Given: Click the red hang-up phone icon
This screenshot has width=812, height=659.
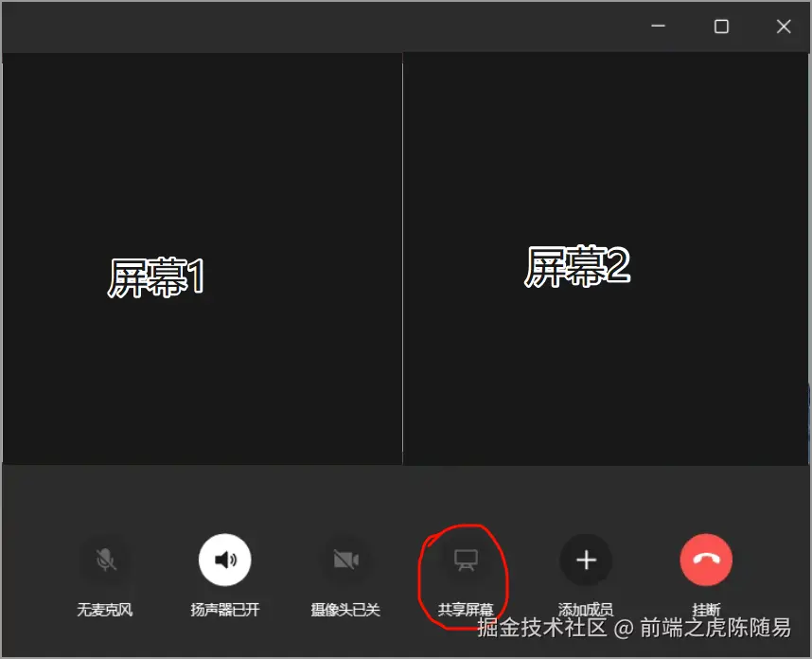Looking at the screenshot, I should point(706,560).
